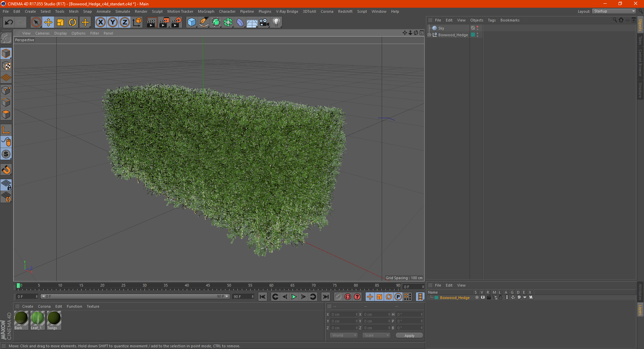Image resolution: width=644 pixels, height=349 pixels.
Task: Open the World coordinate dropdown
Action: click(x=344, y=335)
